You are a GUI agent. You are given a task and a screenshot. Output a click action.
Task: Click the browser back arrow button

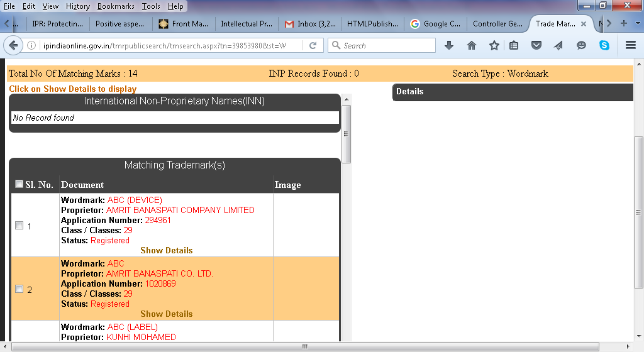[13, 45]
